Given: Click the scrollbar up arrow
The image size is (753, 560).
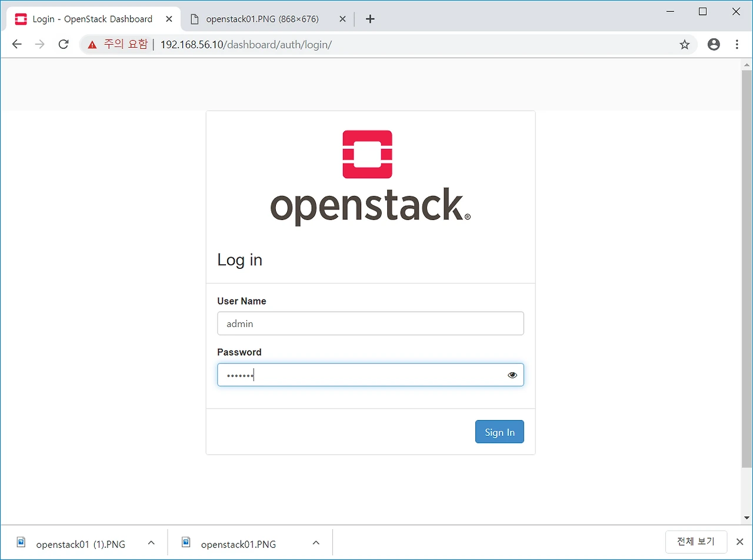Looking at the screenshot, I should point(747,64).
